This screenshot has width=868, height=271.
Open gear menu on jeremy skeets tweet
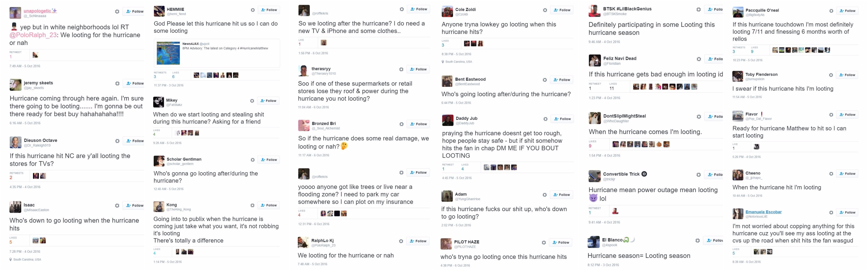(x=117, y=84)
